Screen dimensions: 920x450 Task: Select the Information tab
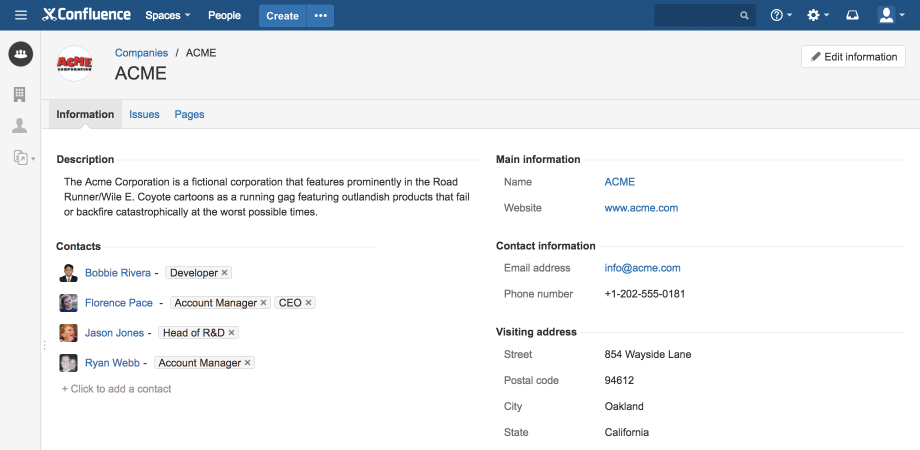tap(85, 114)
